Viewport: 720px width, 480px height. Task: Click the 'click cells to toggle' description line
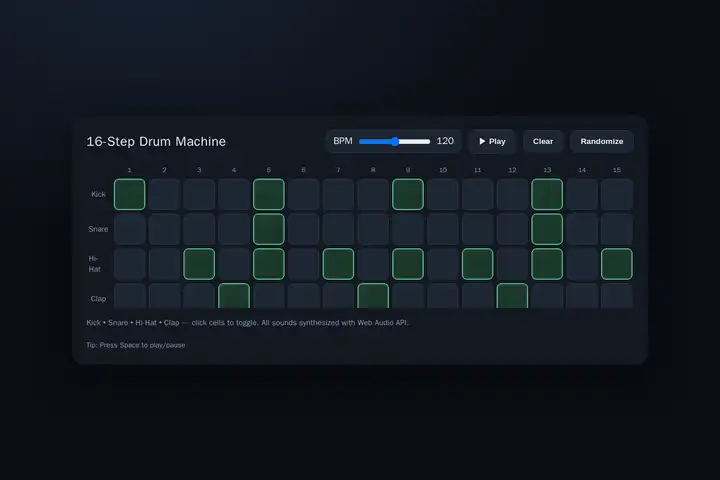[x=248, y=323]
